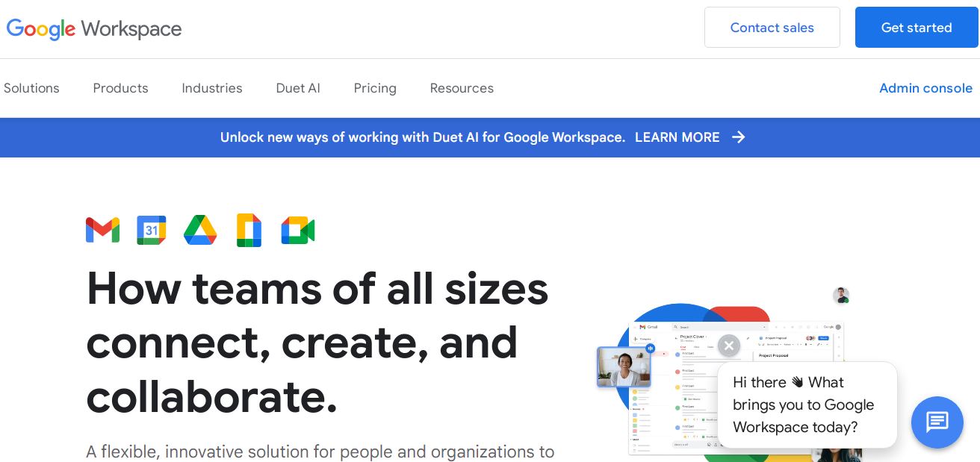980x462 pixels.
Task: Click the Gmail icon
Action: 103,230
